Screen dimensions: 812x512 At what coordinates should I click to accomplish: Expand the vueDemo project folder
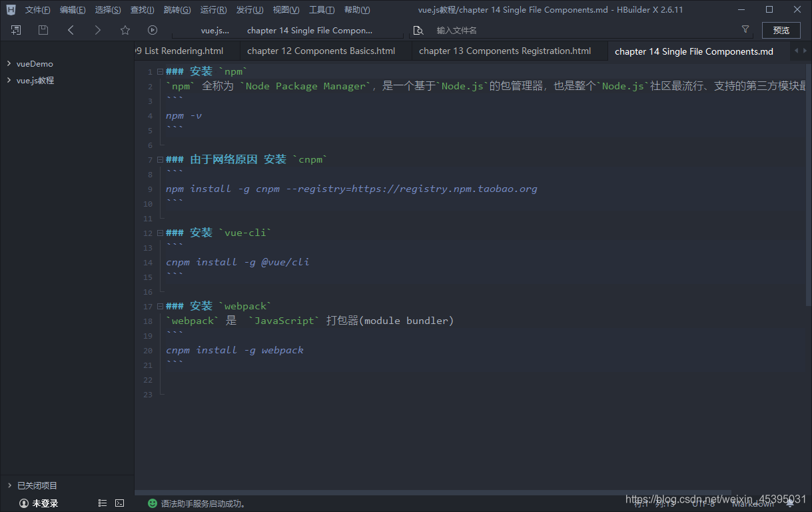[9, 63]
